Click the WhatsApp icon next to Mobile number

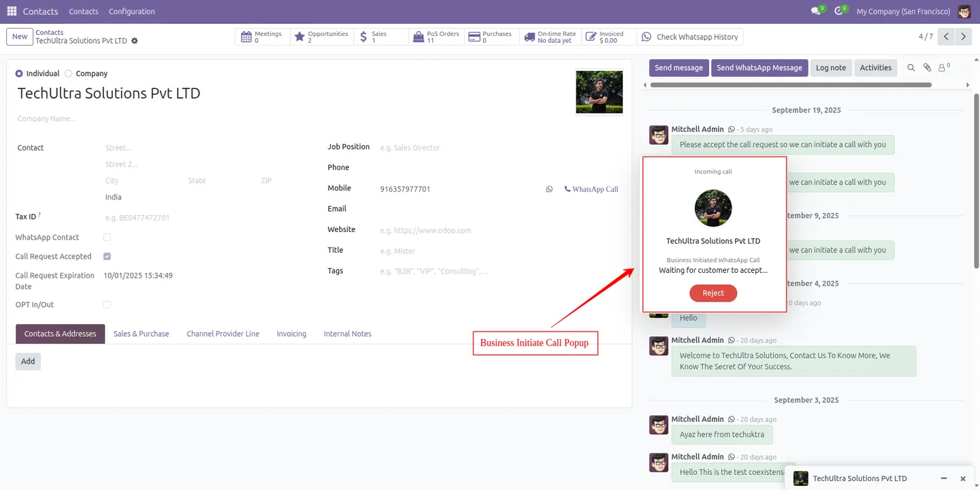pyautogui.click(x=549, y=189)
